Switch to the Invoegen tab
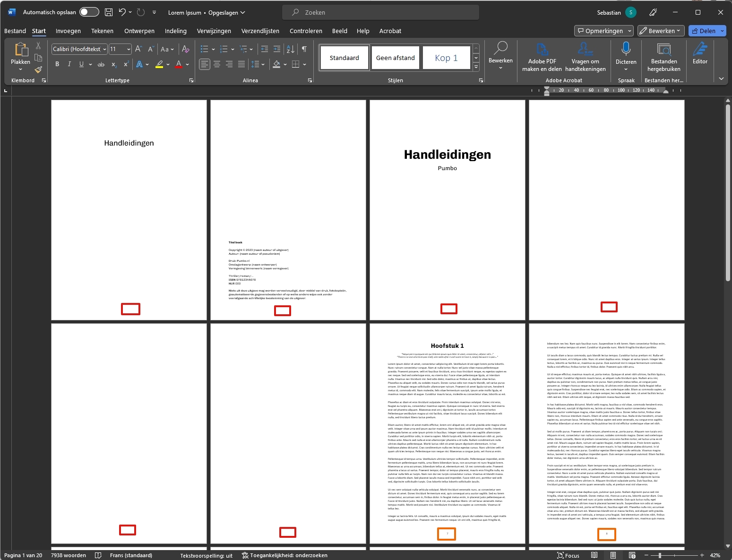732x560 pixels. tap(68, 31)
